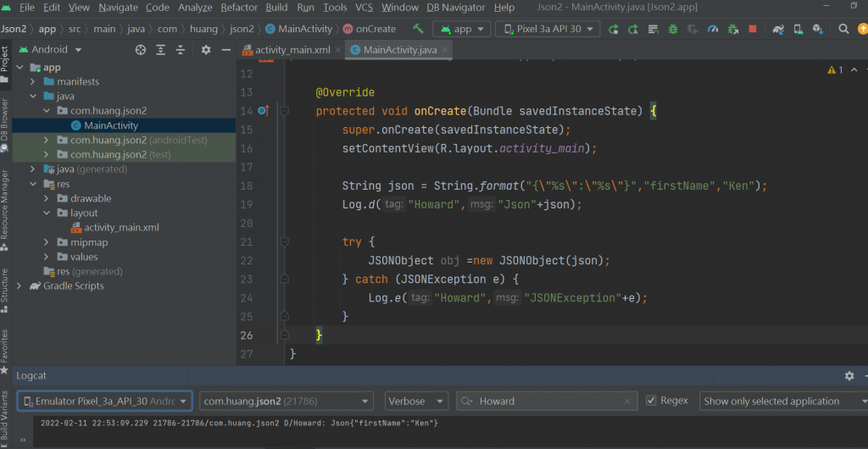Clear the Logcat search field with X
This screenshot has width=868, height=449.
click(x=627, y=402)
